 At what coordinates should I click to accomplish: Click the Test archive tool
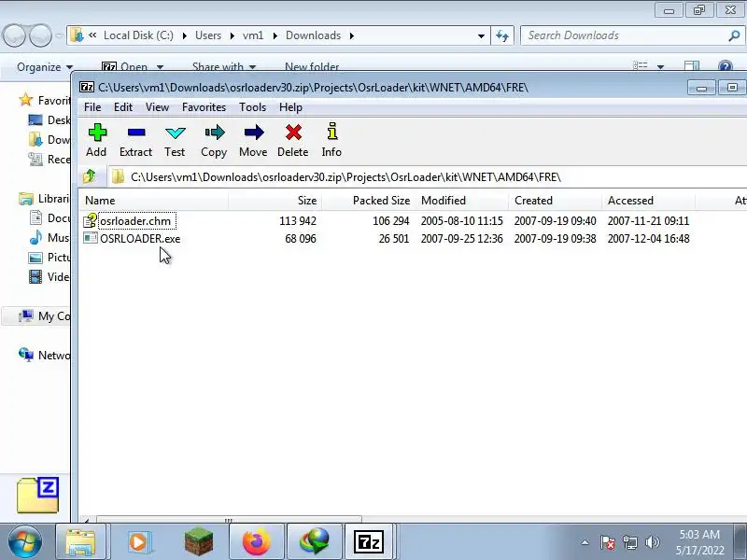pos(175,140)
